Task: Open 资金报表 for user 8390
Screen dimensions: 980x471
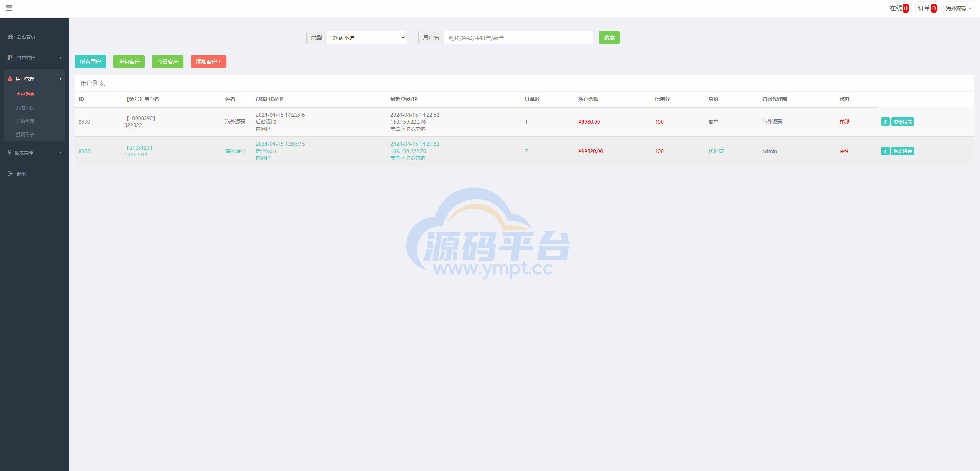Action: point(903,122)
